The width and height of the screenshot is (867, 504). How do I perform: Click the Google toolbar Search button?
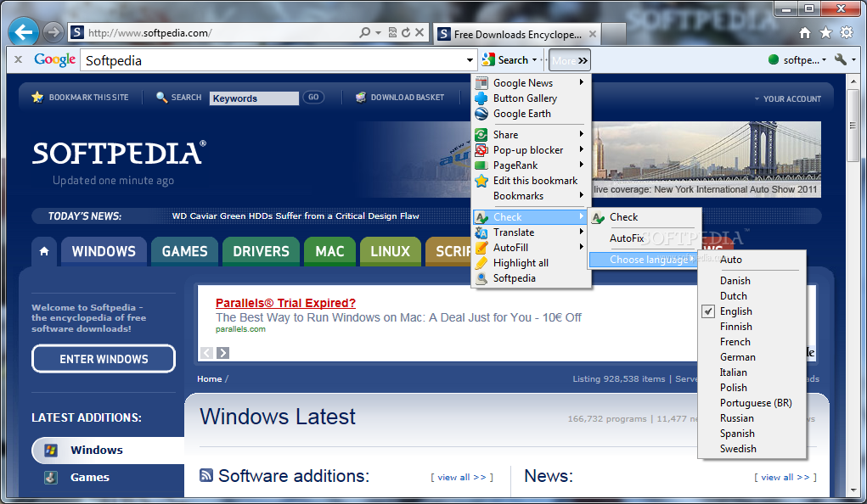pyautogui.click(x=505, y=59)
